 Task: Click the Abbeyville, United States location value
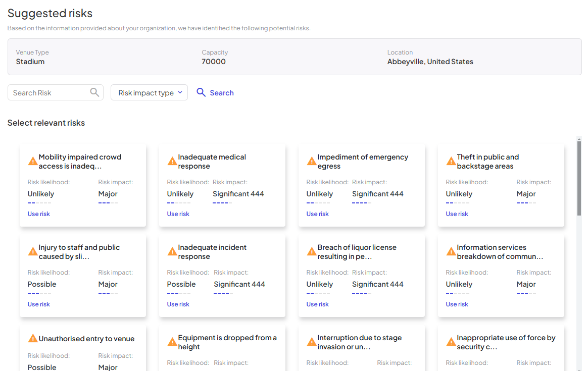[x=430, y=62]
